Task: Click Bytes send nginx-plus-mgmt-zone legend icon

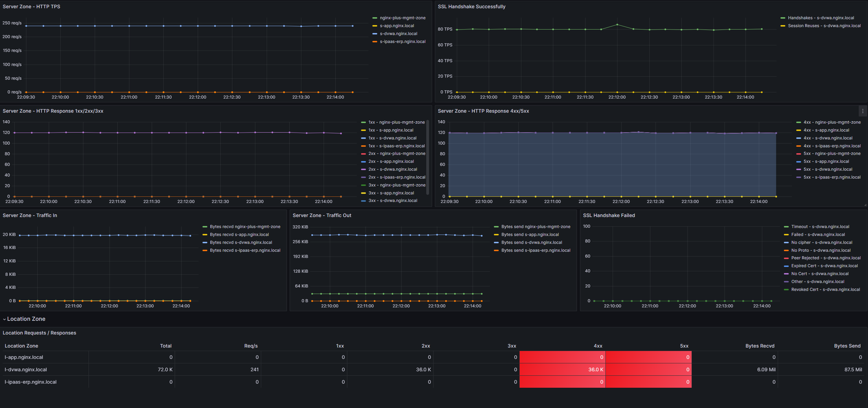Action: (496, 227)
